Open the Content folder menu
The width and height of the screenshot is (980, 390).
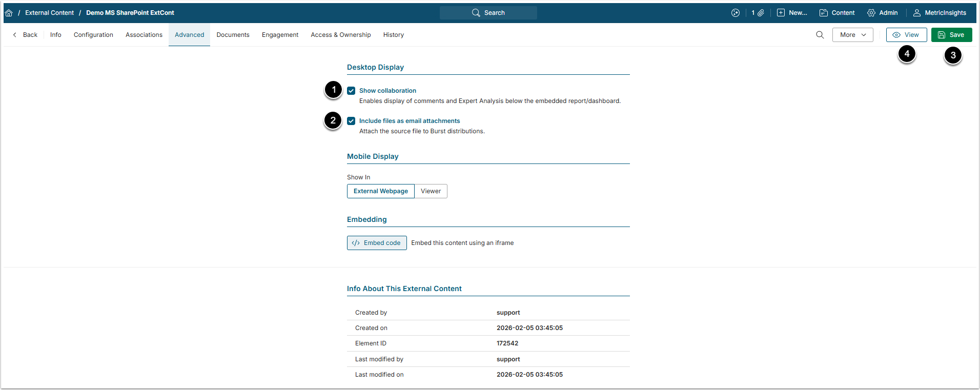click(837, 13)
